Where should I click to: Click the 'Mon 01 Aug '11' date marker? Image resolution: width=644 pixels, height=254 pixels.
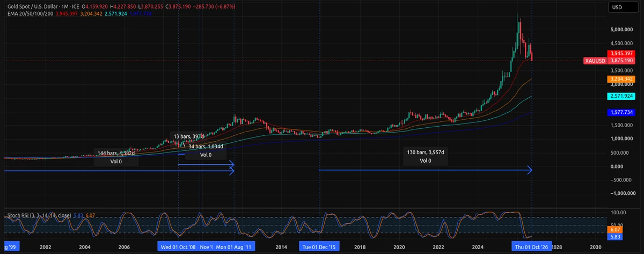pos(234,247)
